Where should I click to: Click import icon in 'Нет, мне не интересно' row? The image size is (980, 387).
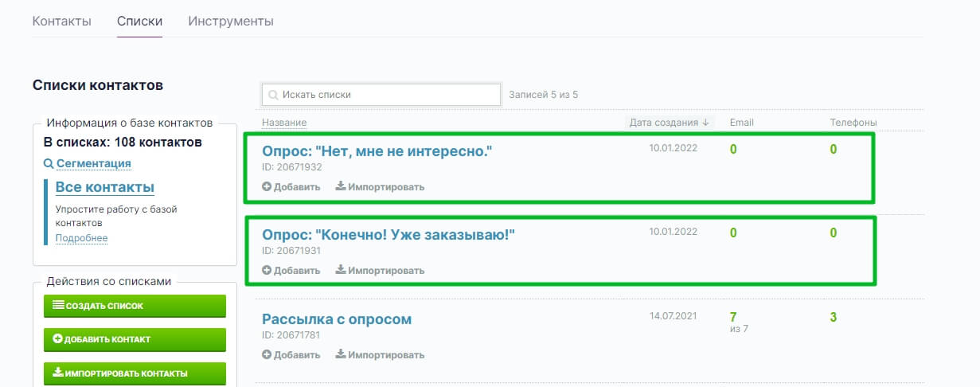(340, 187)
